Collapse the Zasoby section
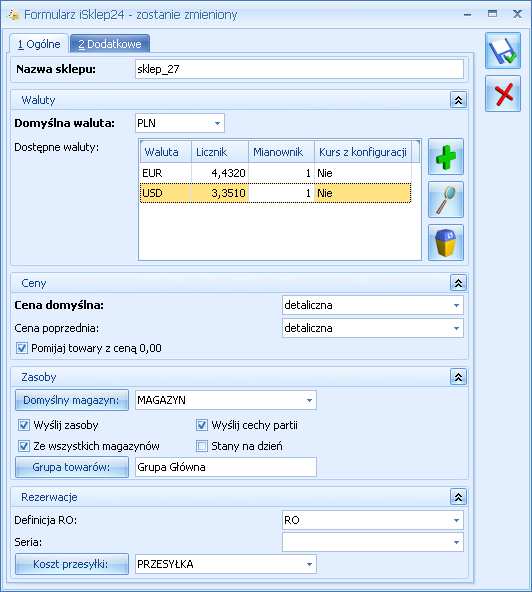This screenshot has height=592, width=532. click(x=458, y=377)
